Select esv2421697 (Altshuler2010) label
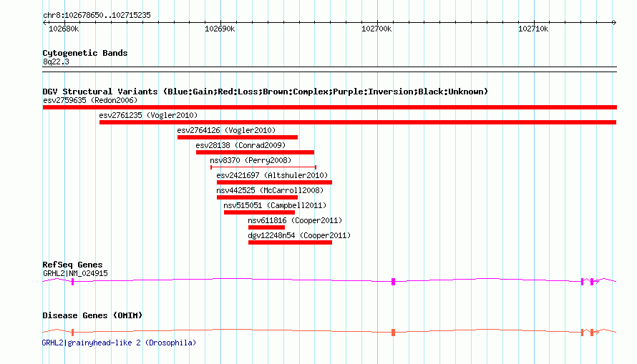637x364 pixels. point(272,175)
